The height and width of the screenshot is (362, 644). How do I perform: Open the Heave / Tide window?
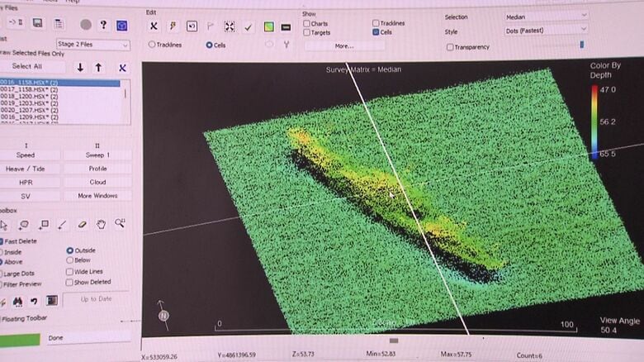26,169
